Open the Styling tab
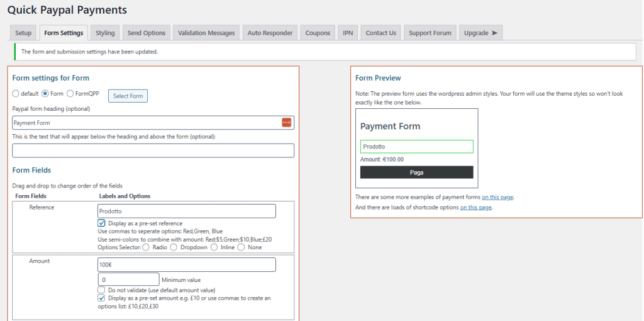The height and width of the screenshot is (321, 644). (x=105, y=33)
